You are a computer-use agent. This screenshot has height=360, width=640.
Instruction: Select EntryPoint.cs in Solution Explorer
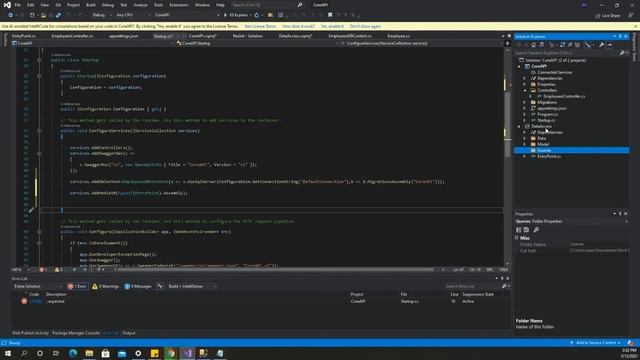pyautogui.click(x=549, y=156)
